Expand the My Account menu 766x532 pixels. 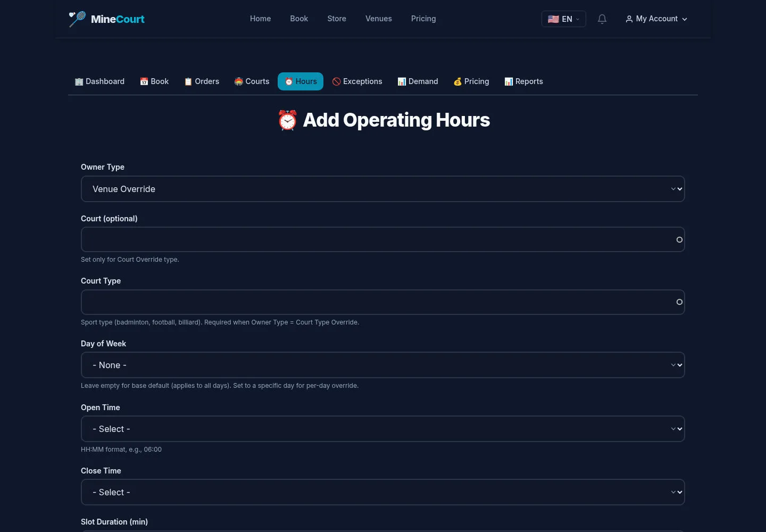pos(656,19)
